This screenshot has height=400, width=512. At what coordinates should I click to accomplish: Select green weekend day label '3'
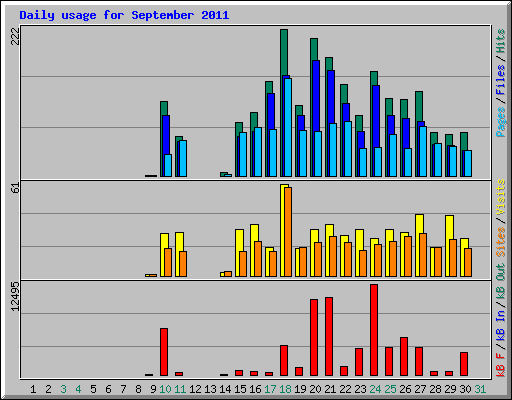[63, 389]
